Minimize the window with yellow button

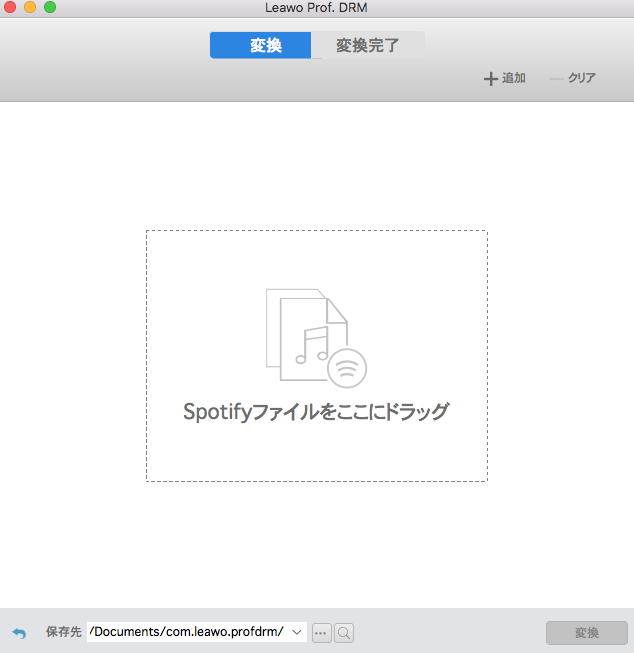click(30, 8)
